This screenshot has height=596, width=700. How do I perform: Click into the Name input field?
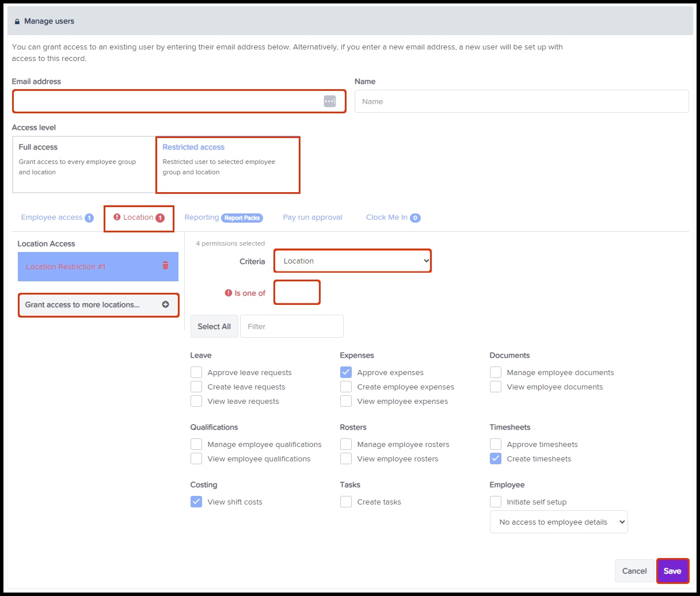[x=521, y=101]
